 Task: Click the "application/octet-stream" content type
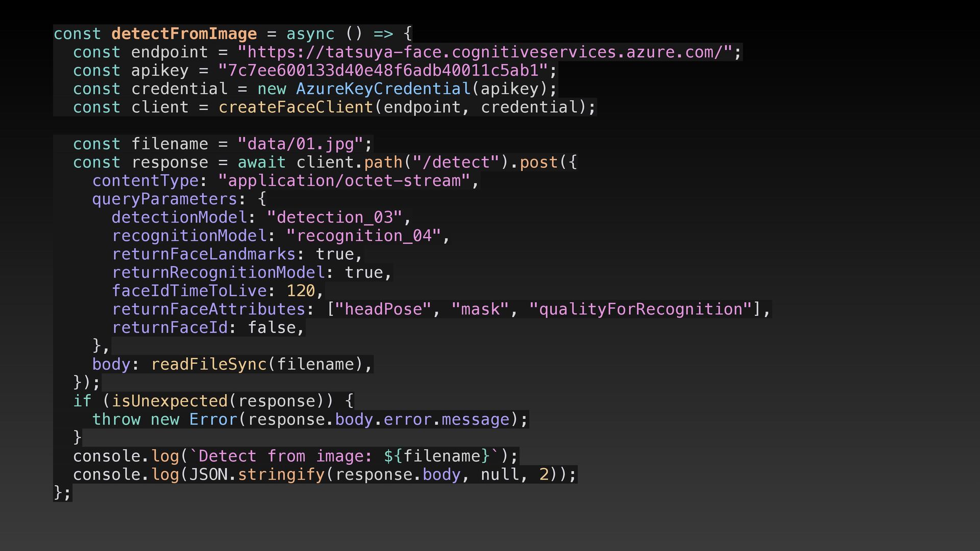click(344, 181)
